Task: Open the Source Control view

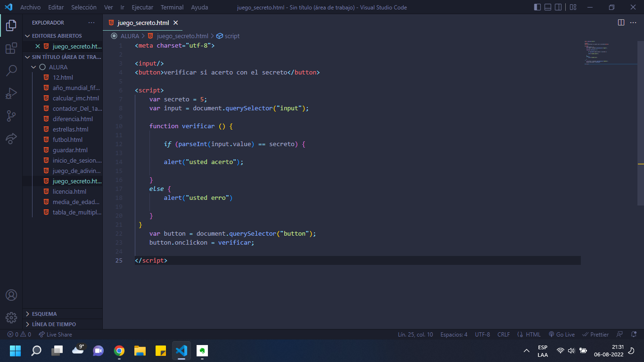Action: point(11,116)
